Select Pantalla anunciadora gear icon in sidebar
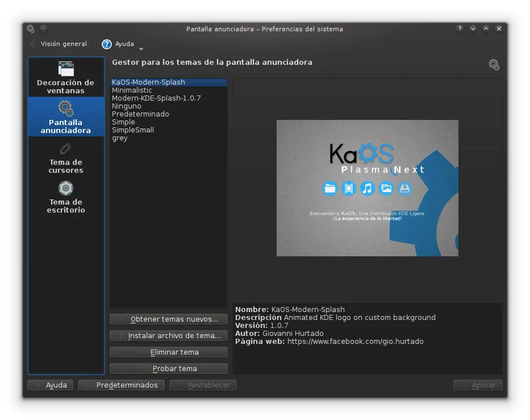This screenshot has height=420, width=530. [x=66, y=109]
